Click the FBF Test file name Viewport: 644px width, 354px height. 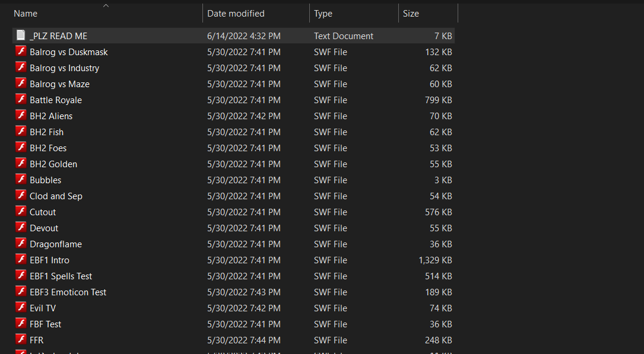[x=45, y=324]
